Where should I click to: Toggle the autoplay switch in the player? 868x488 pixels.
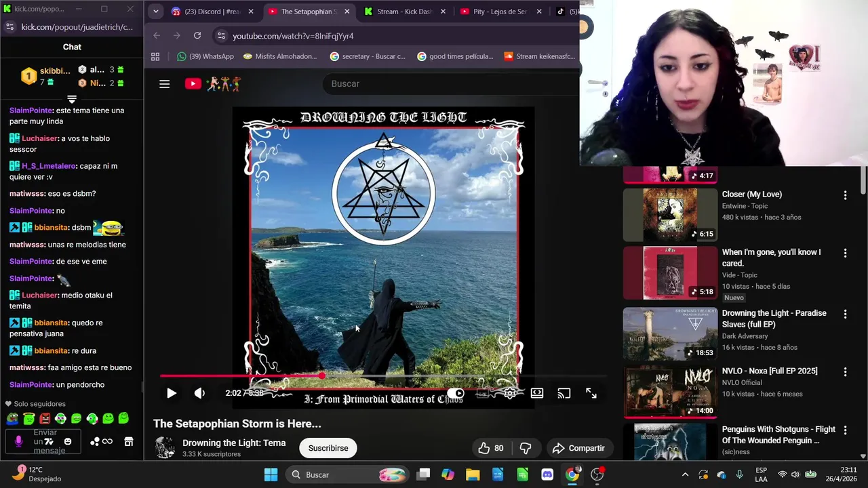pyautogui.click(x=456, y=393)
